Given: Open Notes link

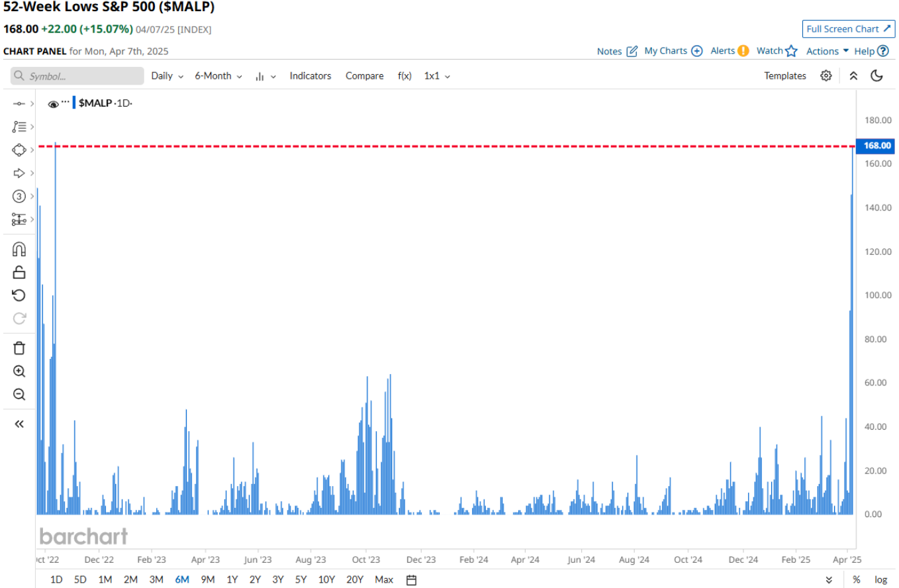Looking at the screenshot, I should pos(617,51).
